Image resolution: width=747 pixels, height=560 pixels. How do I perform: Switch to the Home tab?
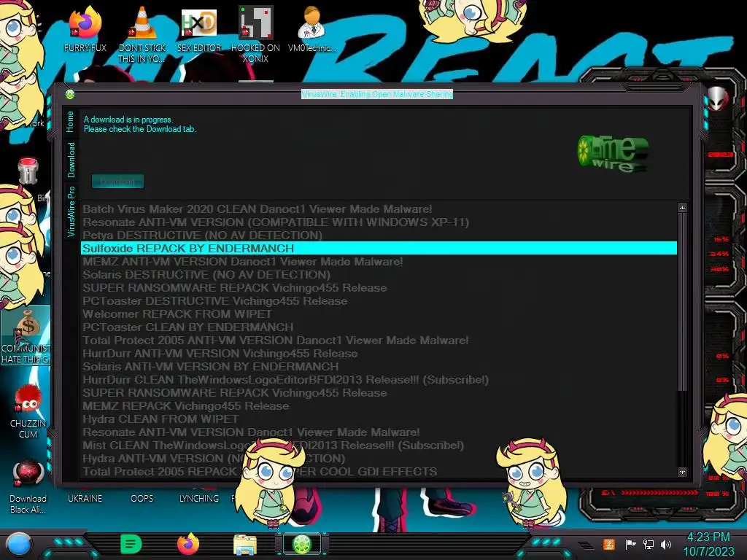pyautogui.click(x=71, y=122)
